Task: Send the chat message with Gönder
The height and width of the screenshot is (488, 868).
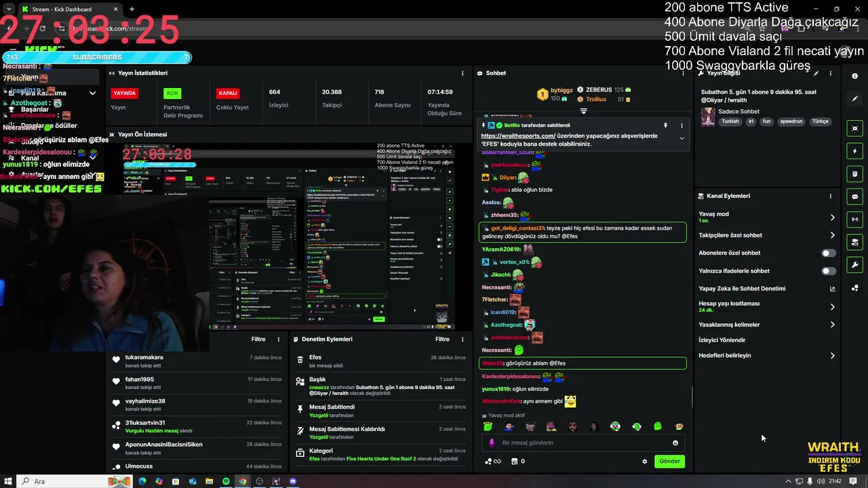Action: point(669,462)
